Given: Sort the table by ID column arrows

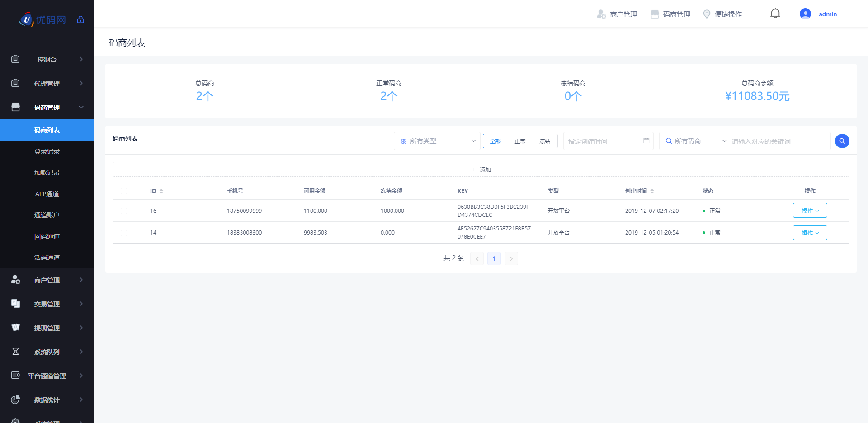Looking at the screenshot, I should pyautogui.click(x=161, y=191).
